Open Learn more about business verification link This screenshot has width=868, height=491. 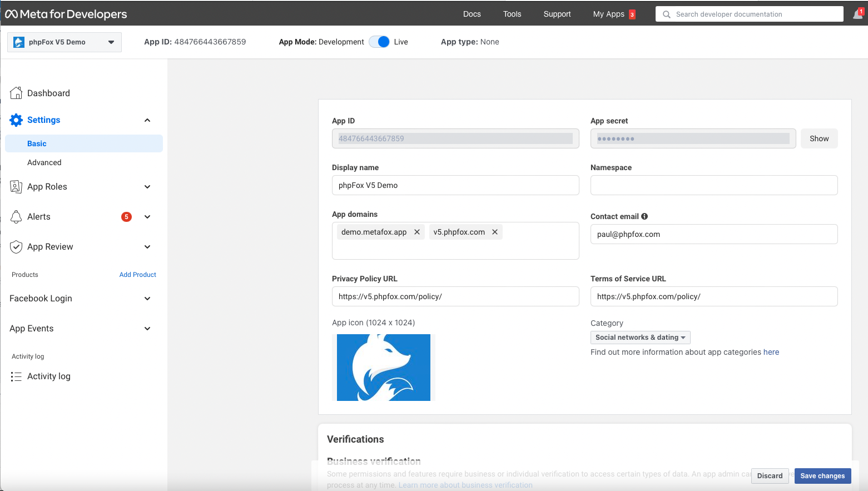click(465, 485)
